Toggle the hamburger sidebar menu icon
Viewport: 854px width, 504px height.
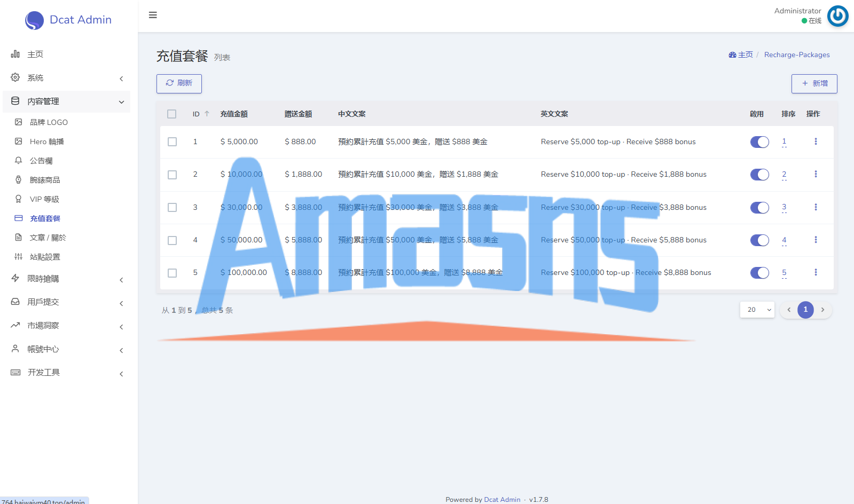[153, 15]
